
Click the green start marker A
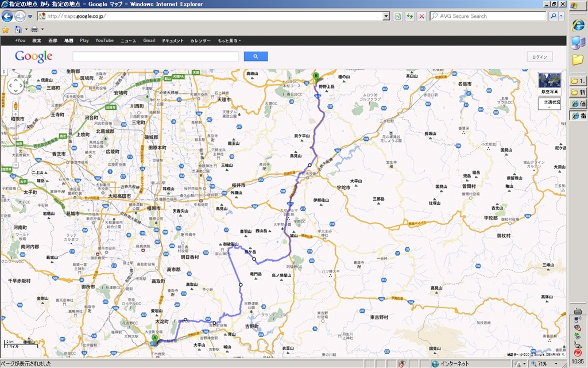(x=154, y=339)
